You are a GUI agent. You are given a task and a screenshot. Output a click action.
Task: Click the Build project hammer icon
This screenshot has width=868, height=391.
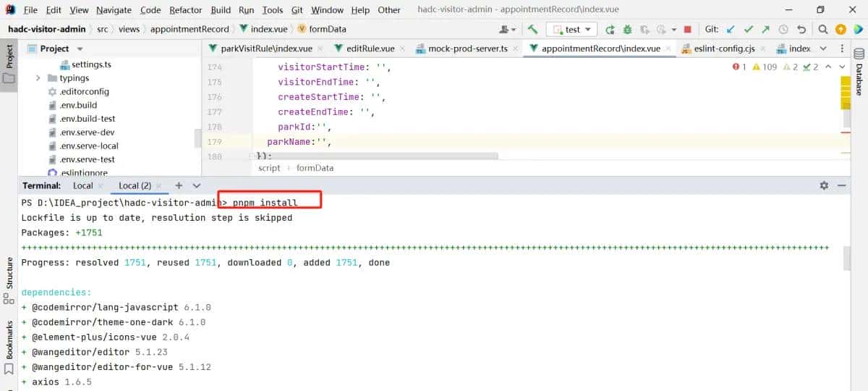pos(532,30)
